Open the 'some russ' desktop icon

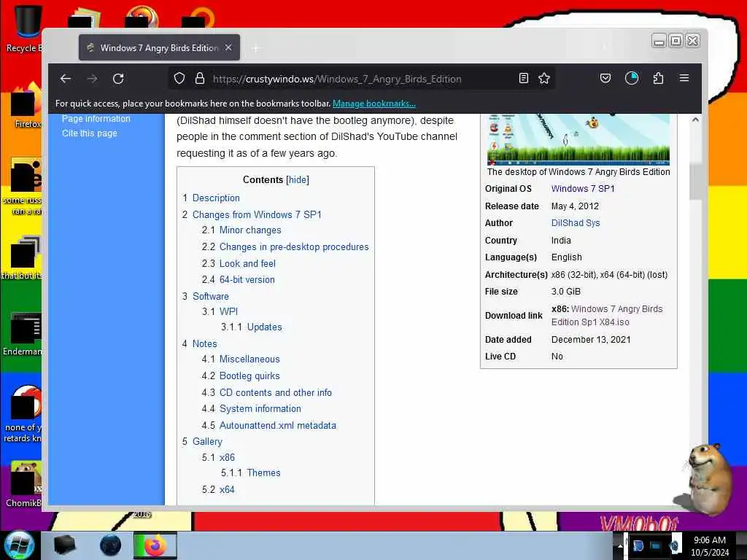(x=24, y=186)
